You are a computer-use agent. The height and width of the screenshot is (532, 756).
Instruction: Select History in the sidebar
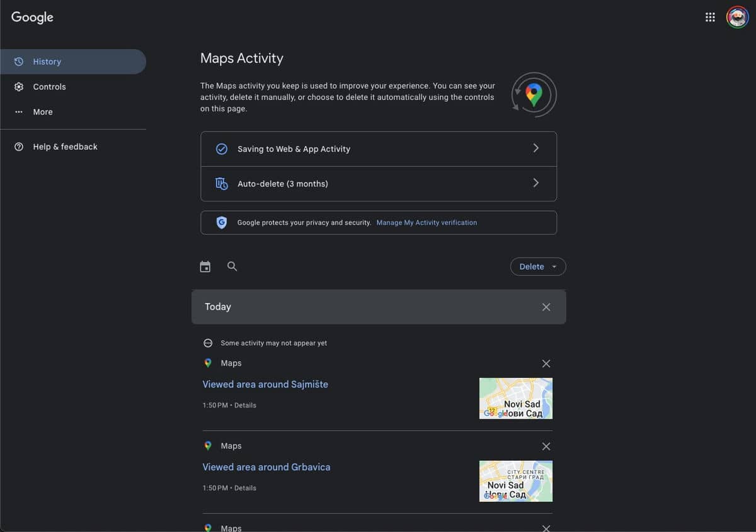click(47, 62)
